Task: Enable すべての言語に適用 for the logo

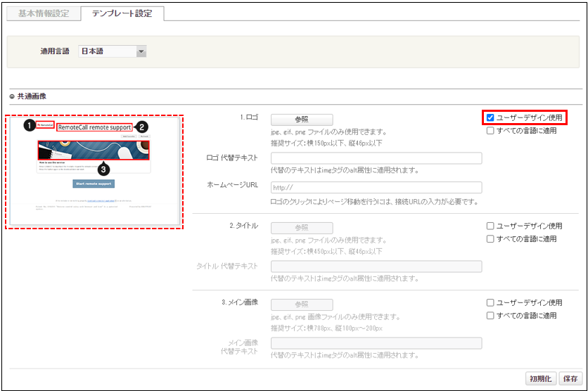Action: click(x=490, y=130)
